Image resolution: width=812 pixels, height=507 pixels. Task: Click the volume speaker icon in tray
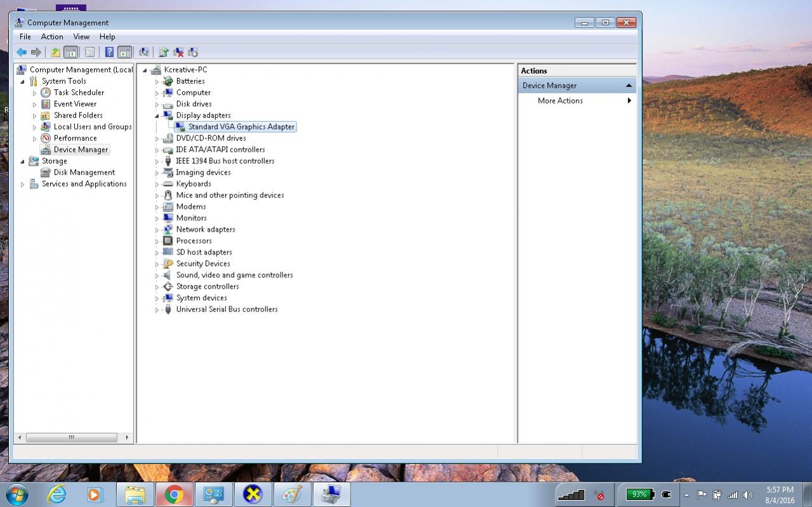tap(747, 494)
